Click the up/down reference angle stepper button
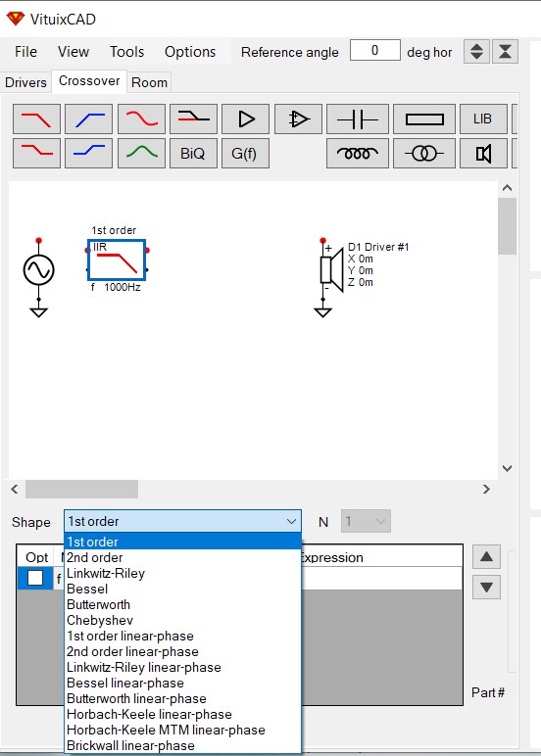Image resolution: width=541 pixels, height=756 pixels. (477, 51)
